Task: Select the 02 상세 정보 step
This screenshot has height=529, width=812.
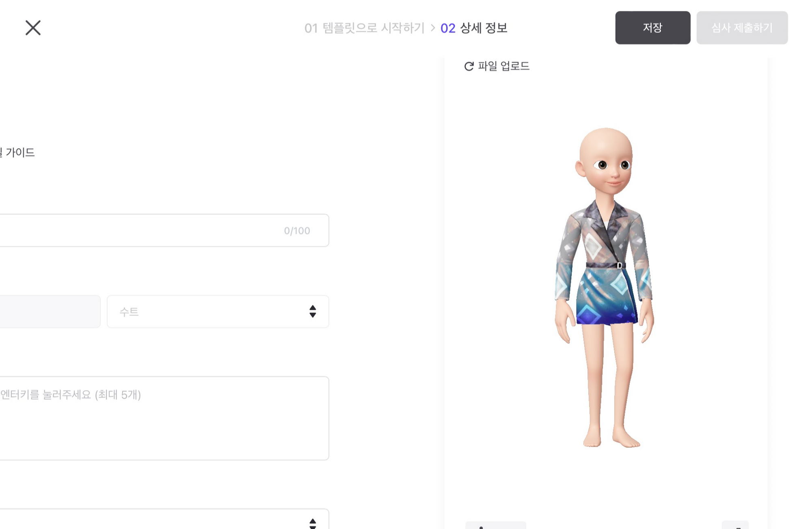Action: 474,28
